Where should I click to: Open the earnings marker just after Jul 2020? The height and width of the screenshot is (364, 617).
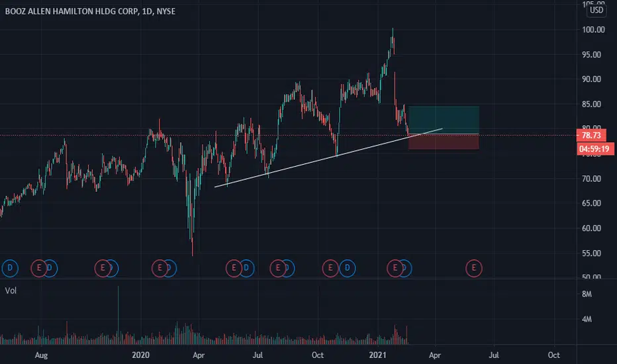[x=278, y=269]
